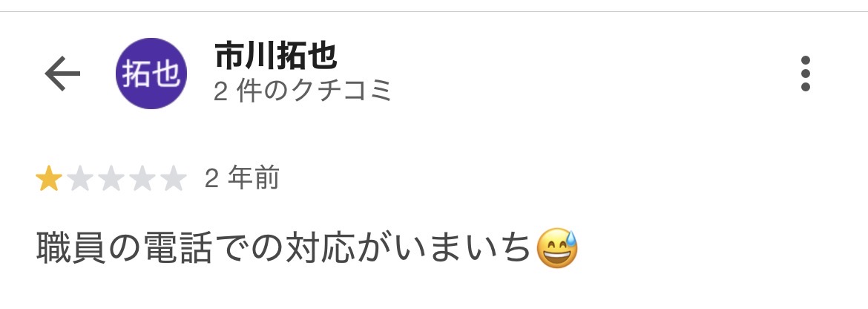Screen dimensions: 868x309
Task: Click the 2 年前 timestamp
Action: (242, 179)
